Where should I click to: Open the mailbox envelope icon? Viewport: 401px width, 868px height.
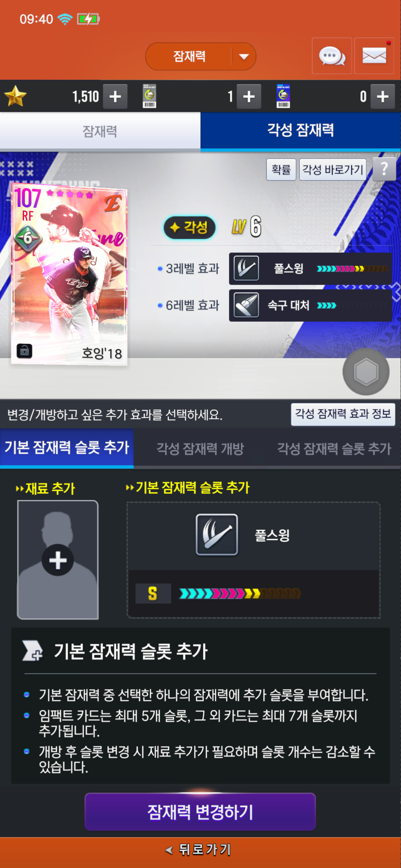(374, 56)
